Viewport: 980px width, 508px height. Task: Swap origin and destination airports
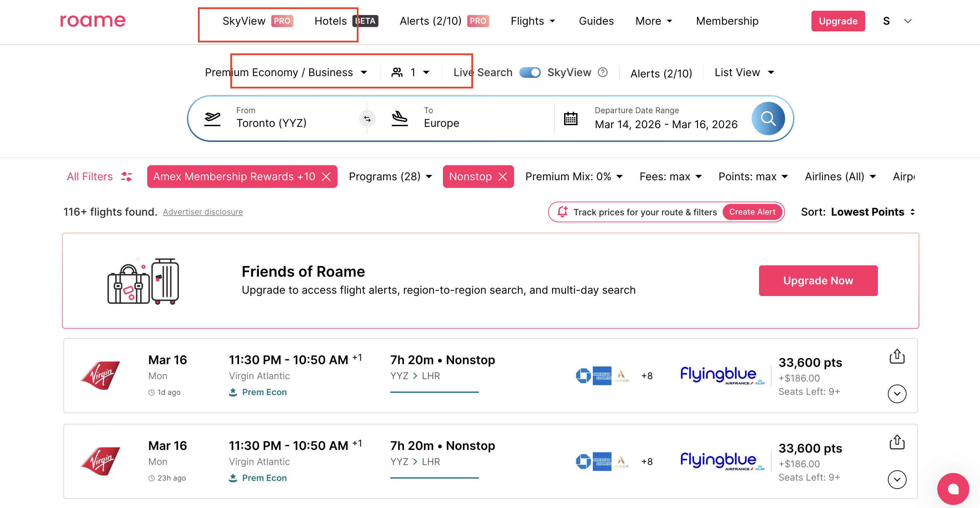(x=367, y=119)
